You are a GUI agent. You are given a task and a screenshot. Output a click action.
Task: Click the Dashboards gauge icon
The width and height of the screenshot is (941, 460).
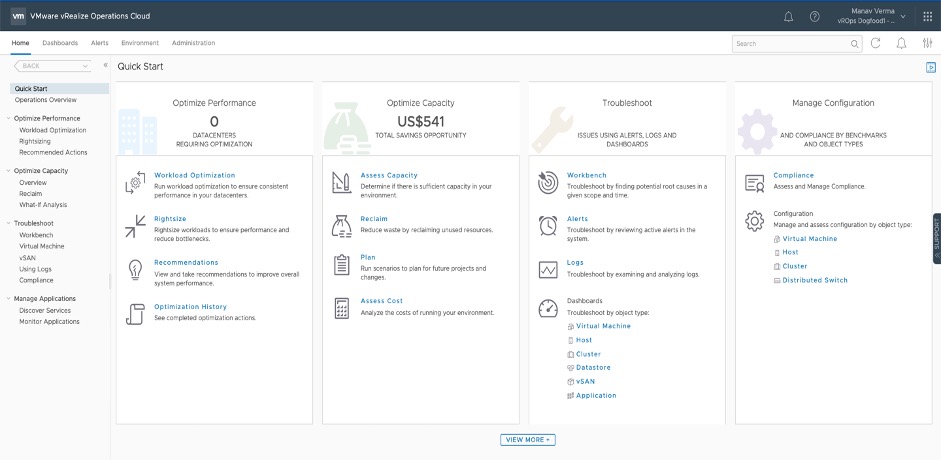(x=548, y=308)
